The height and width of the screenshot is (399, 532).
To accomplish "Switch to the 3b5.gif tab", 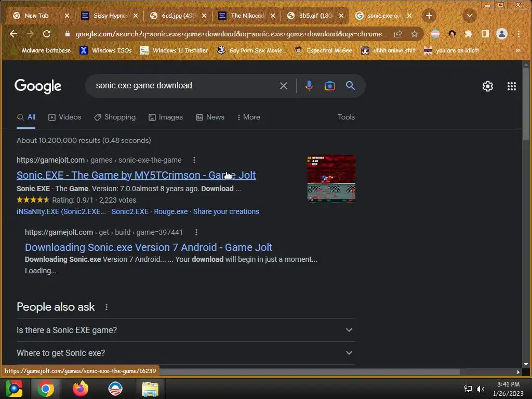I will [x=315, y=16].
